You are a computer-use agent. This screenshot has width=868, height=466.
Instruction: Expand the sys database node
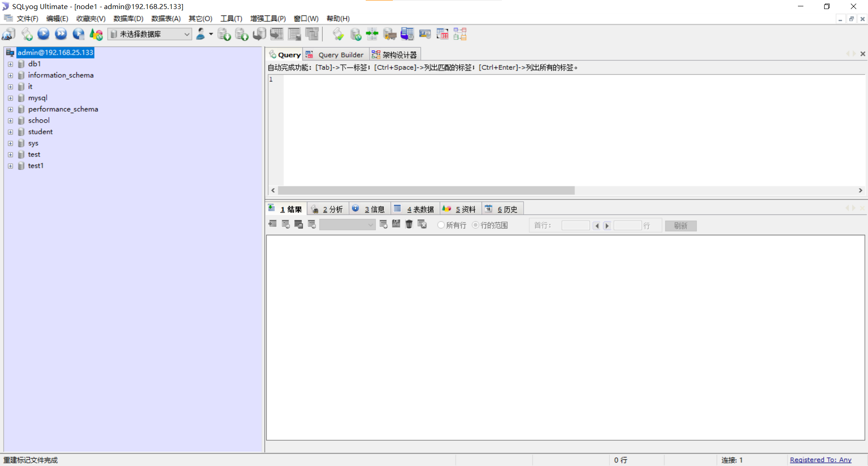10,143
